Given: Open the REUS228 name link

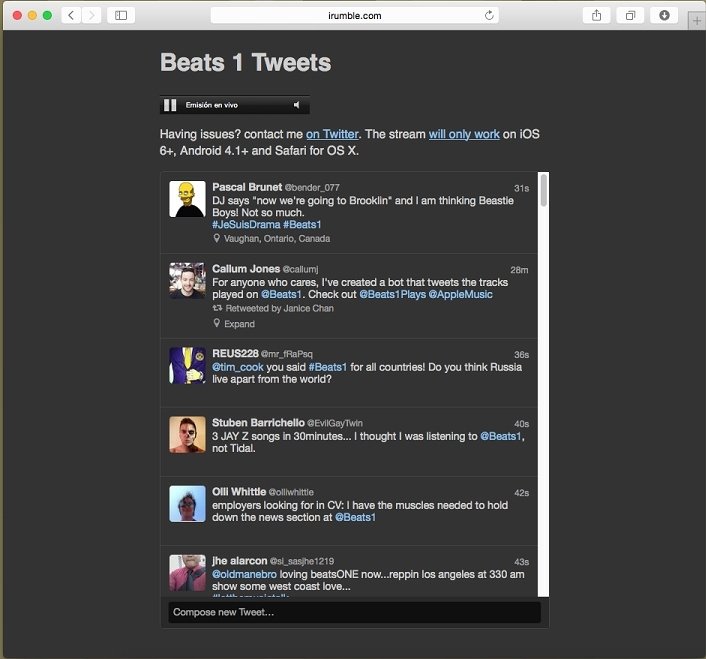Looking at the screenshot, I should (x=235, y=353).
